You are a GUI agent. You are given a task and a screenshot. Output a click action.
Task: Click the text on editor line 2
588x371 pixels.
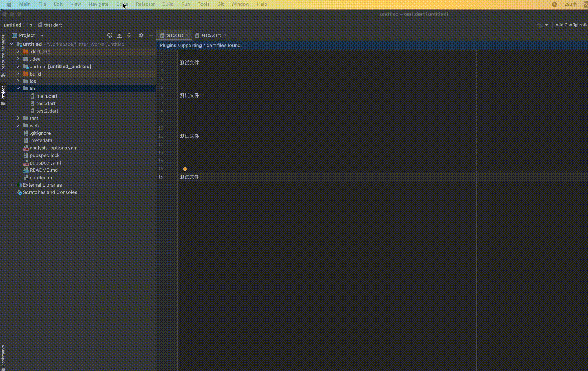[189, 63]
